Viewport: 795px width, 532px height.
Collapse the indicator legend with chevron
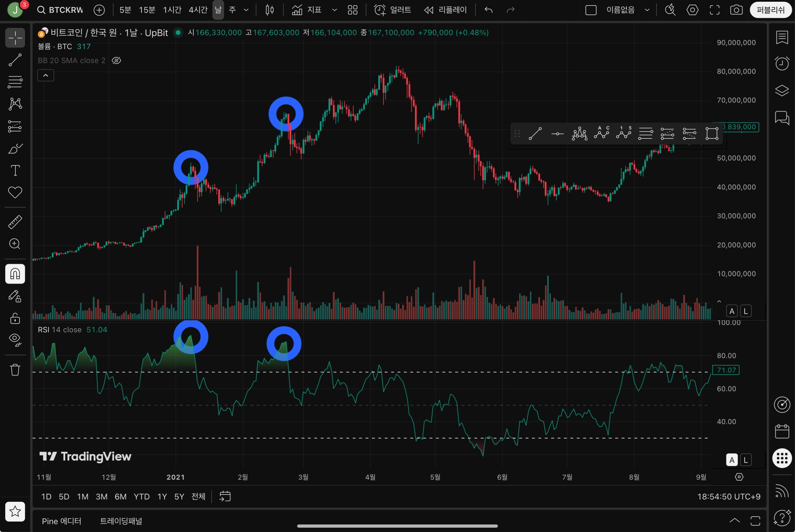pos(46,75)
